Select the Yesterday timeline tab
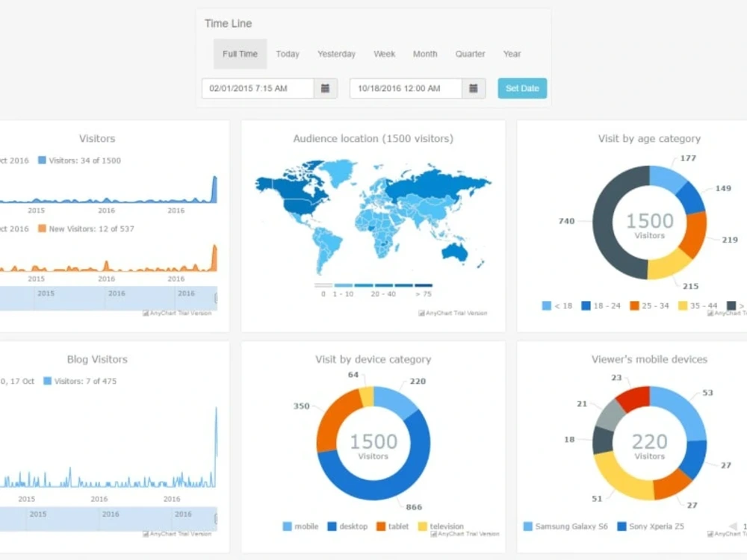Image resolution: width=747 pixels, height=560 pixels. coord(336,54)
